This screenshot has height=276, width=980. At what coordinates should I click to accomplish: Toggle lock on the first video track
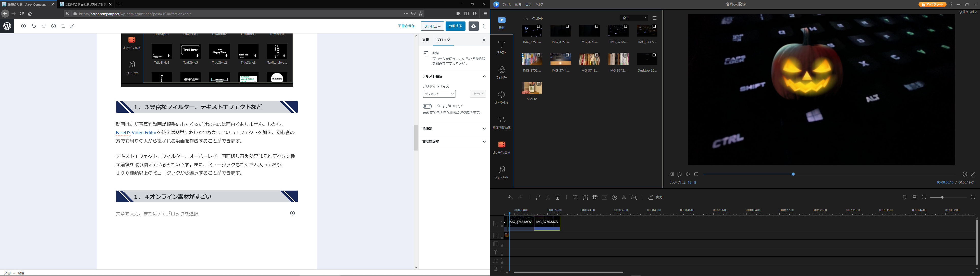pyautogui.click(x=502, y=226)
